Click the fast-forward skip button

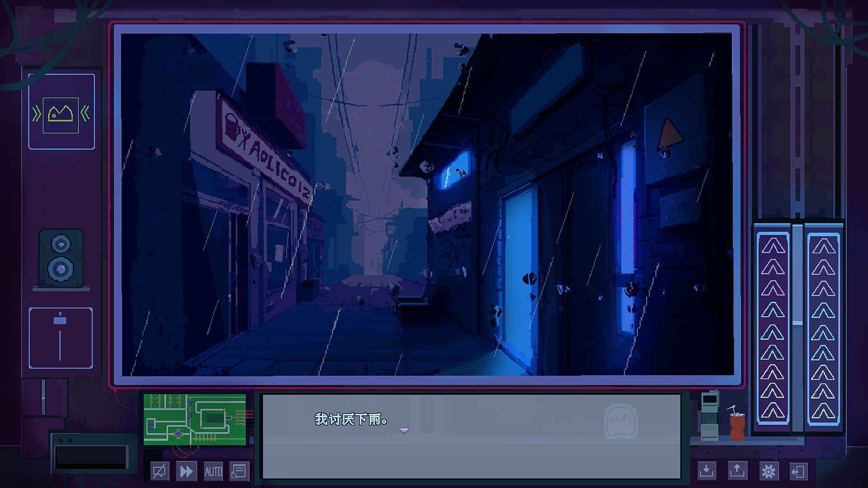pyautogui.click(x=186, y=472)
